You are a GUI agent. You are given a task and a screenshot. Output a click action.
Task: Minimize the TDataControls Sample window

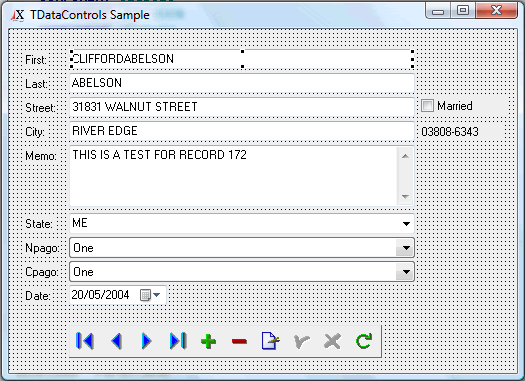[x=438, y=11]
